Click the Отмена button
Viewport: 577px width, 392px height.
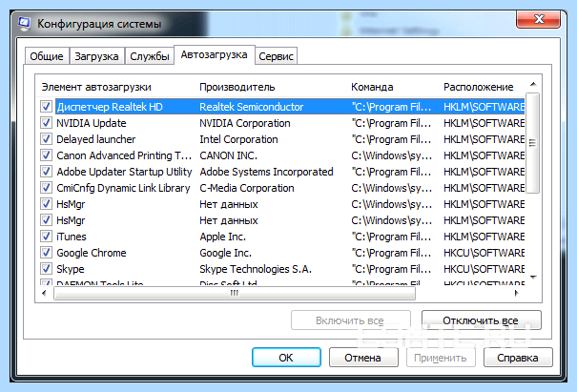[x=363, y=358]
